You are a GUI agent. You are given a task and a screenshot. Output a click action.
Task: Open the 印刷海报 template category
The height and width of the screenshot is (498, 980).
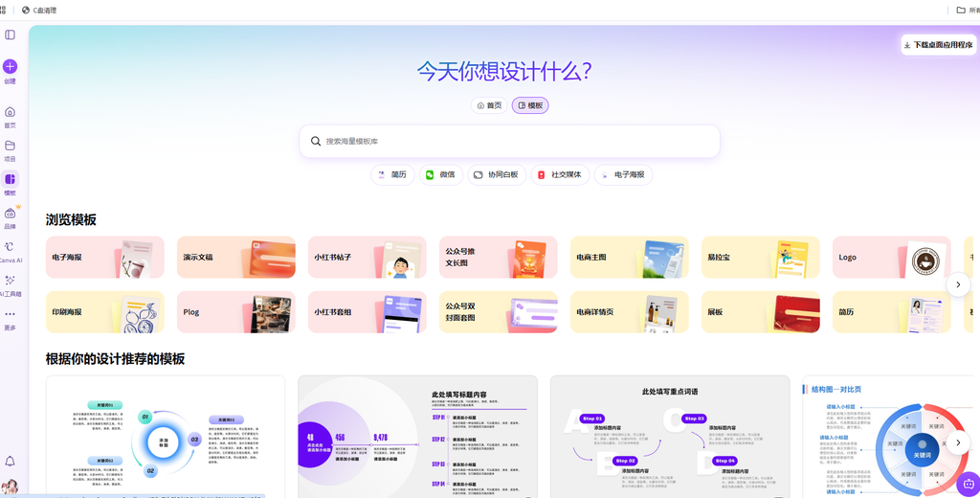105,311
